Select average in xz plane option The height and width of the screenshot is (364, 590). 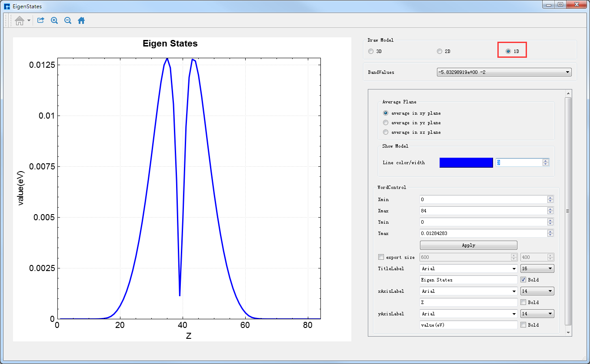click(386, 132)
